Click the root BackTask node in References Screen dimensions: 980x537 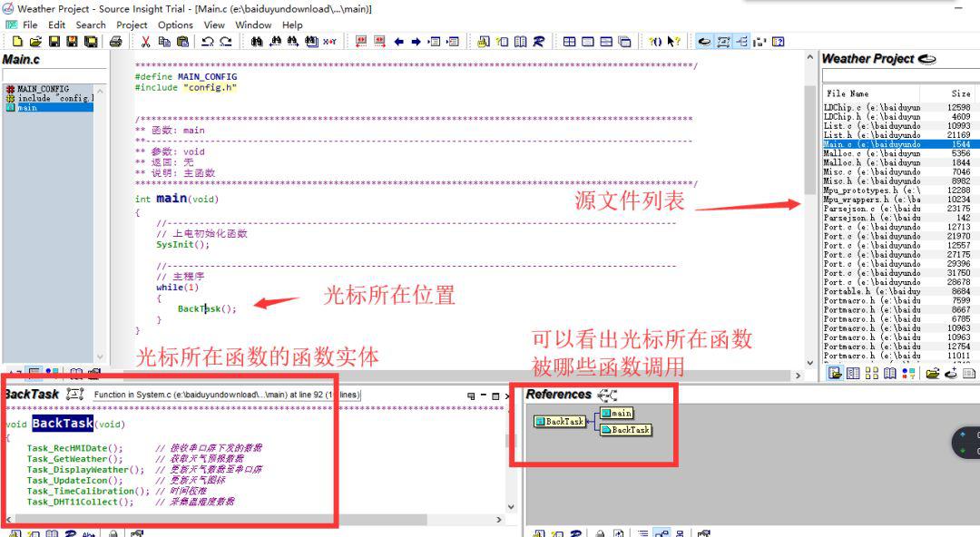(560, 422)
